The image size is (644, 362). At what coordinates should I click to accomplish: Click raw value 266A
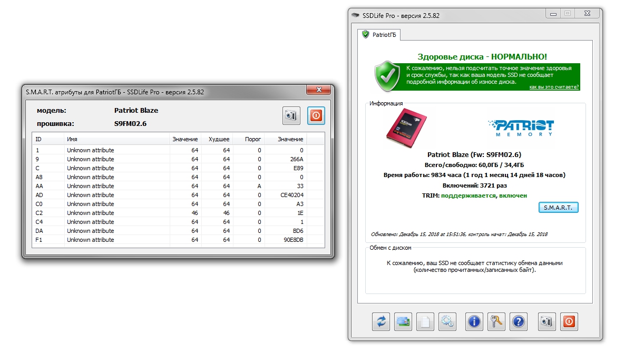(297, 159)
